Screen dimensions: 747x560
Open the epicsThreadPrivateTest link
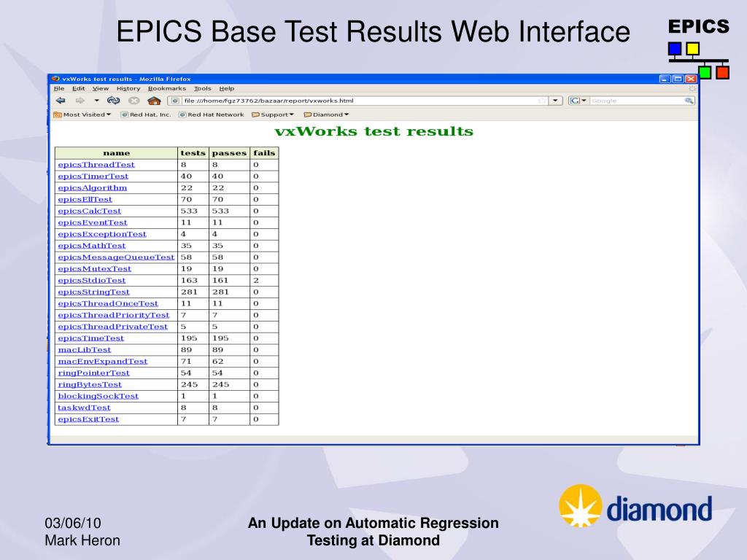coord(113,327)
